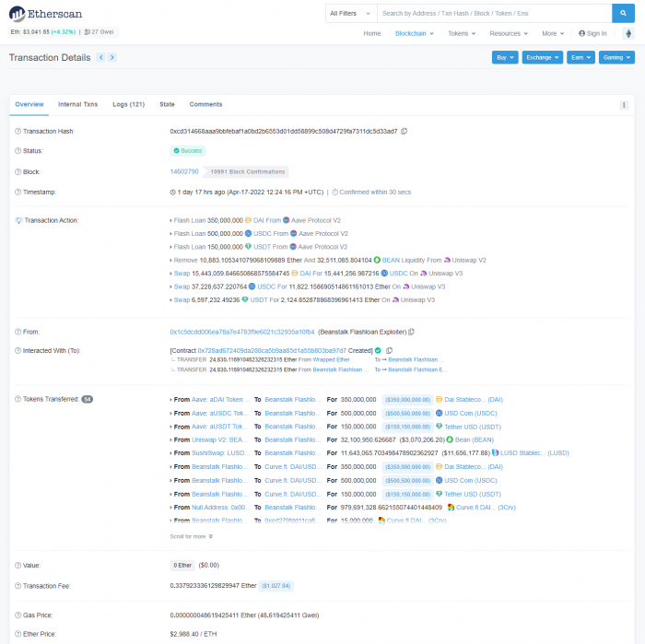This screenshot has width=645, height=644.
Task: Switch to the Logs (121) tab
Action: tap(128, 105)
